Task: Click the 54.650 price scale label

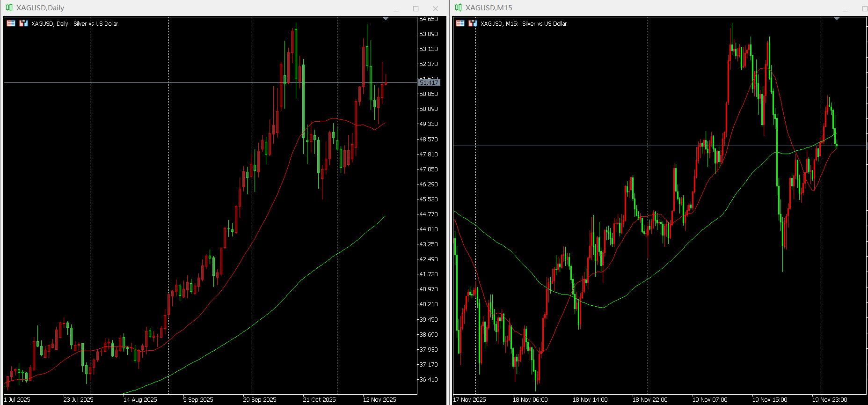Action: pos(428,19)
